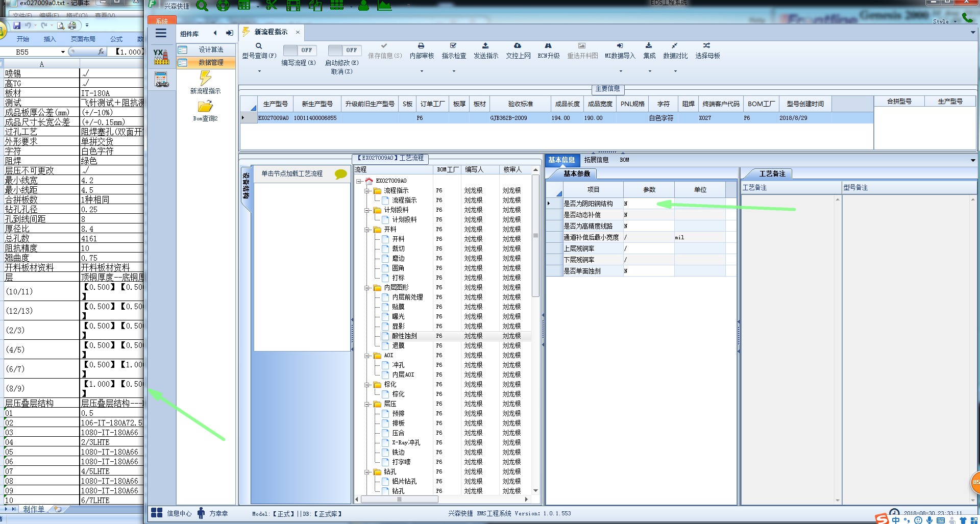Select EX027009A0 row in main grid
The width and height of the screenshot is (980, 524).
556,118
